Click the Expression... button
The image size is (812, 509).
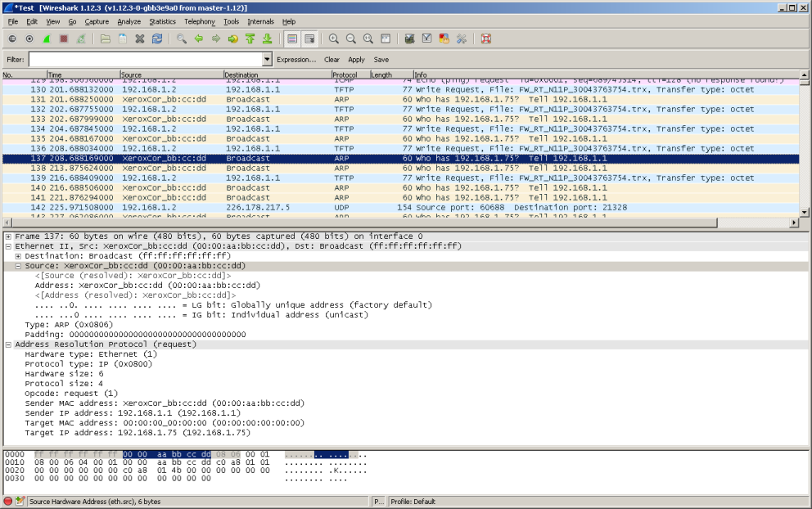(296, 60)
